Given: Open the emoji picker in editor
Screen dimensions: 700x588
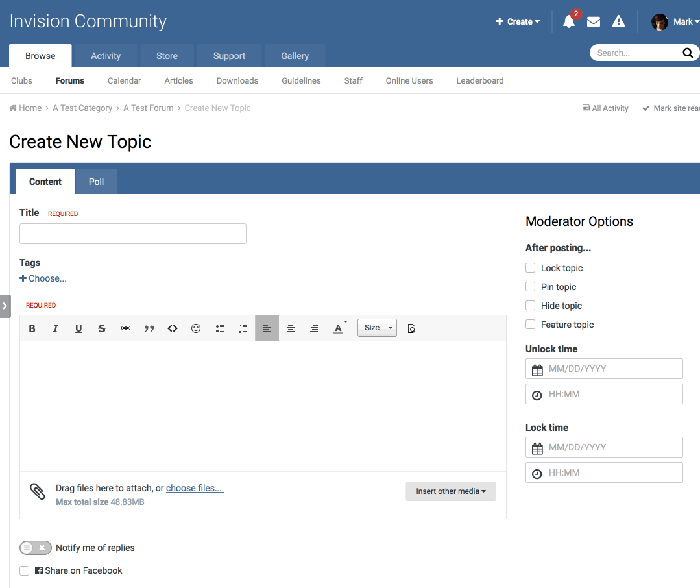Looking at the screenshot, I should (196, 328).
